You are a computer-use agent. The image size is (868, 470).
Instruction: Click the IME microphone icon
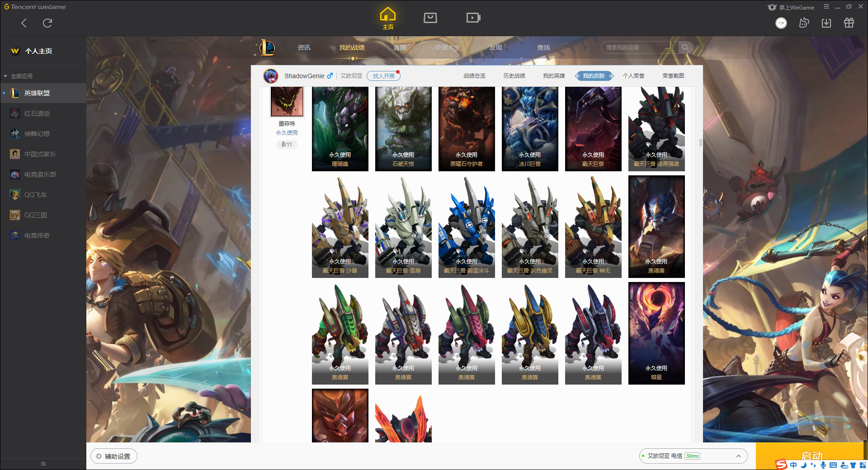point(823,465)
